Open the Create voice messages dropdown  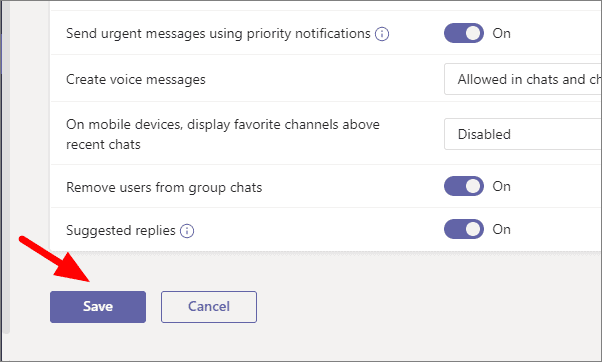[x=523, y=79]
